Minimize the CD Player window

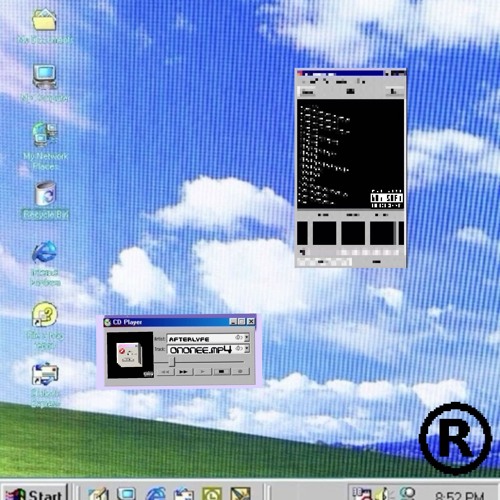pyautogui.click(x=233, y=321)
